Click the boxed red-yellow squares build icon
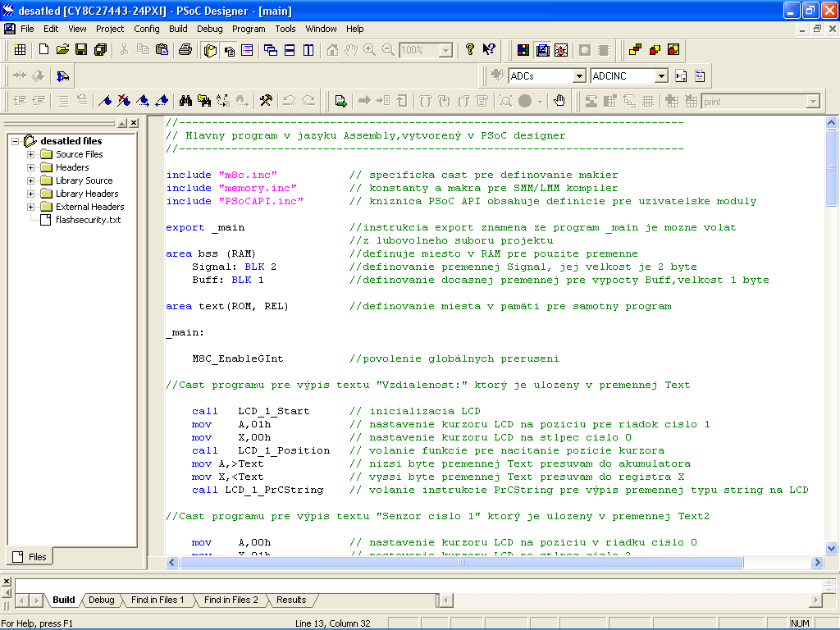Viewport: 840px width, 630px height. pyautogui.click(x=673, y=50)
